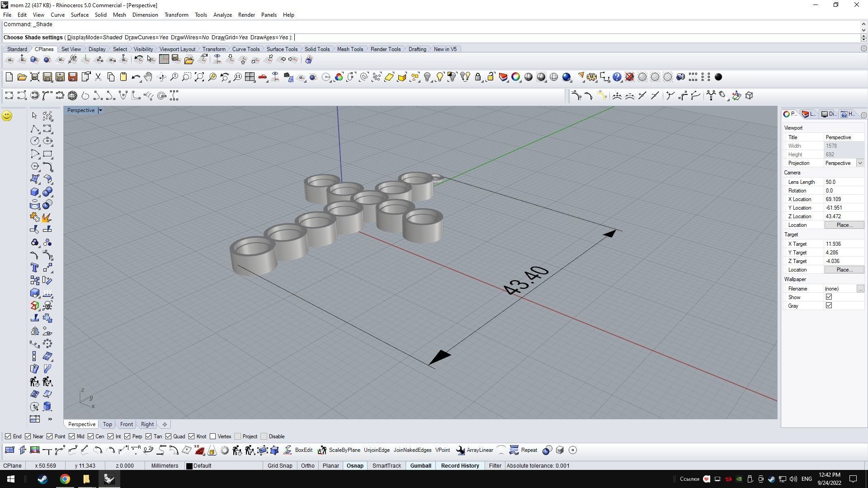This screenshot has width=868, height=488.
Task: Toggle the End osnap checkbox
Action: pos(8,436)
